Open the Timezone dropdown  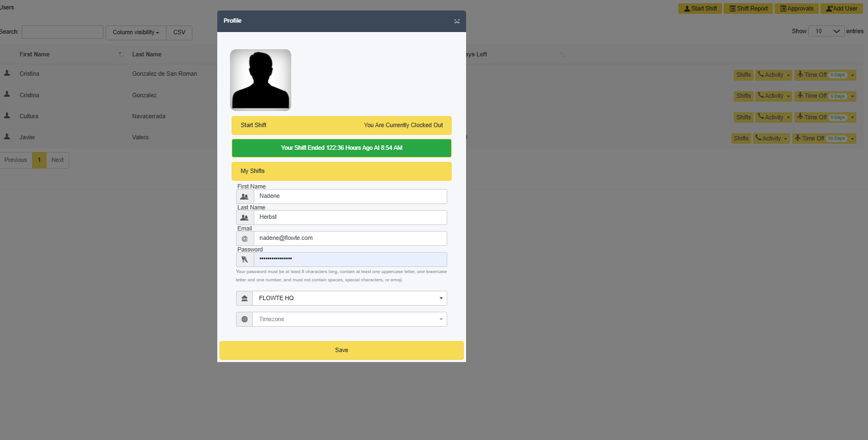[349, 319]
